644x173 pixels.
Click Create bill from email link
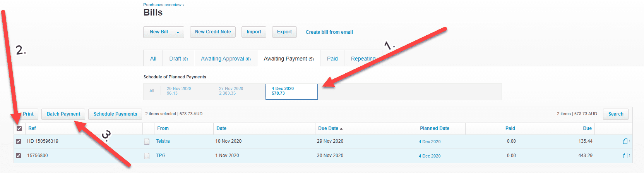pos(329,32)
